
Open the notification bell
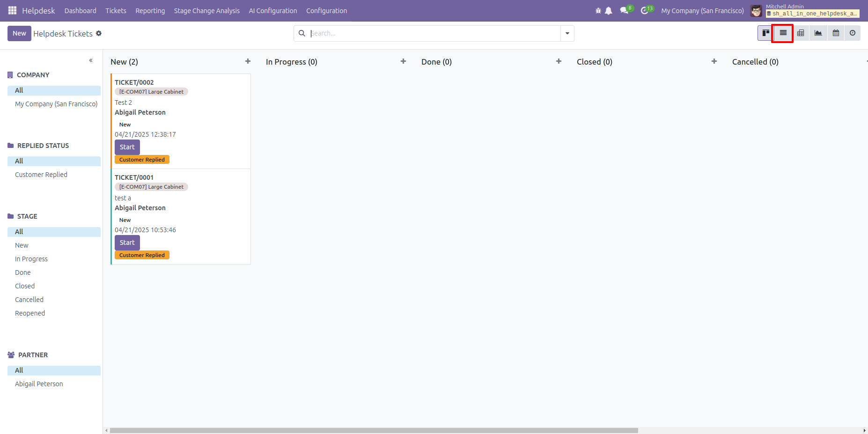pos(609,11)
